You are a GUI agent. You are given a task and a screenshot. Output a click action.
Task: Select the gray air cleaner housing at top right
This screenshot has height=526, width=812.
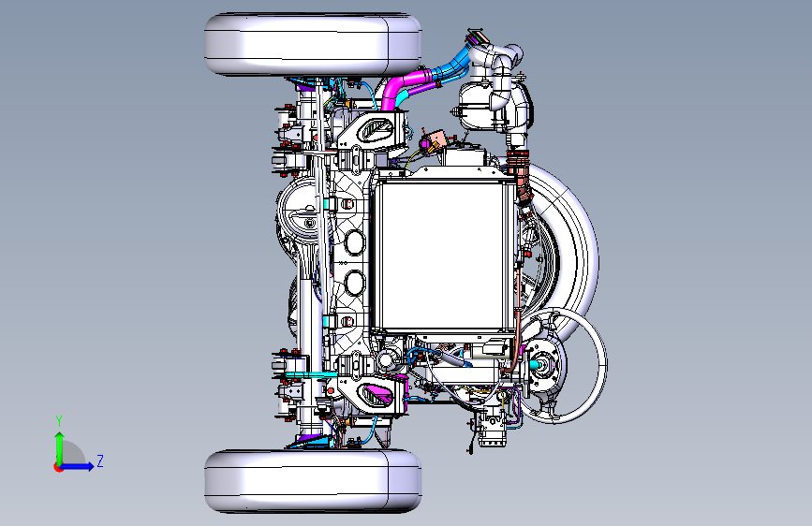click(x=495, y=106)
